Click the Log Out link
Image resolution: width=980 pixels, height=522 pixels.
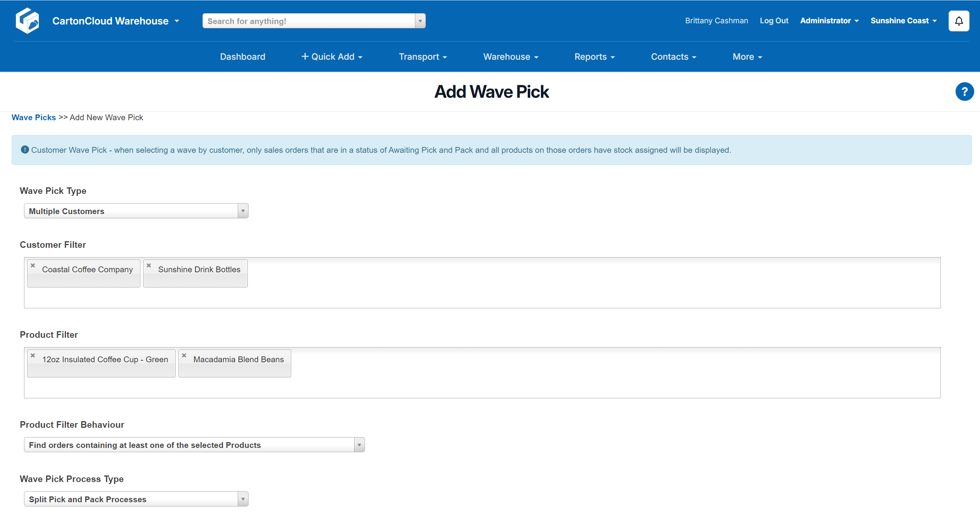coord(774,21)
